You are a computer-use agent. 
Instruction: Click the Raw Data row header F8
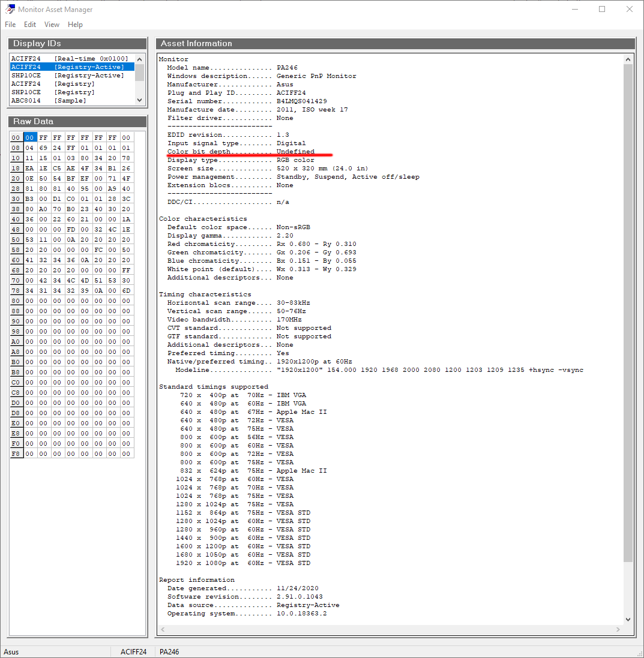coord(16,454)
